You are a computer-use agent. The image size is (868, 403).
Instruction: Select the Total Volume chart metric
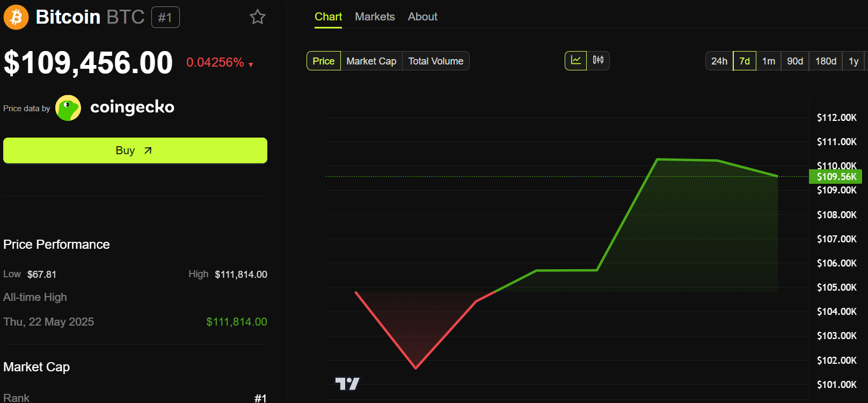click(x=436, y=61)
